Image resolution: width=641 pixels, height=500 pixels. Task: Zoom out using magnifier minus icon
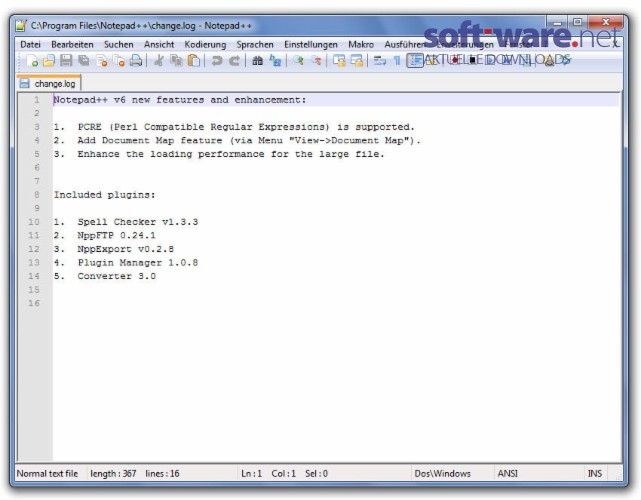[316, 61]
